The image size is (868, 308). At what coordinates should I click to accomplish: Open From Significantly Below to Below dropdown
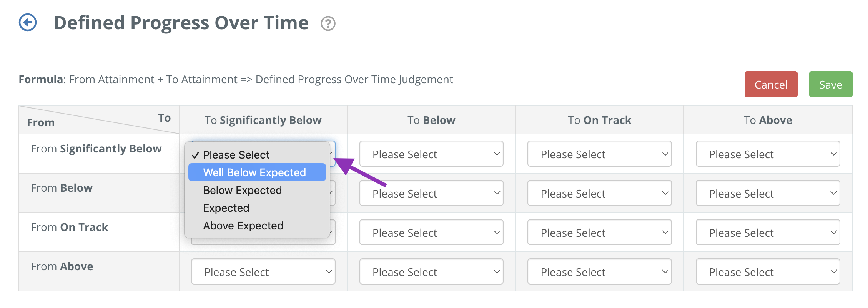point(431,154)
